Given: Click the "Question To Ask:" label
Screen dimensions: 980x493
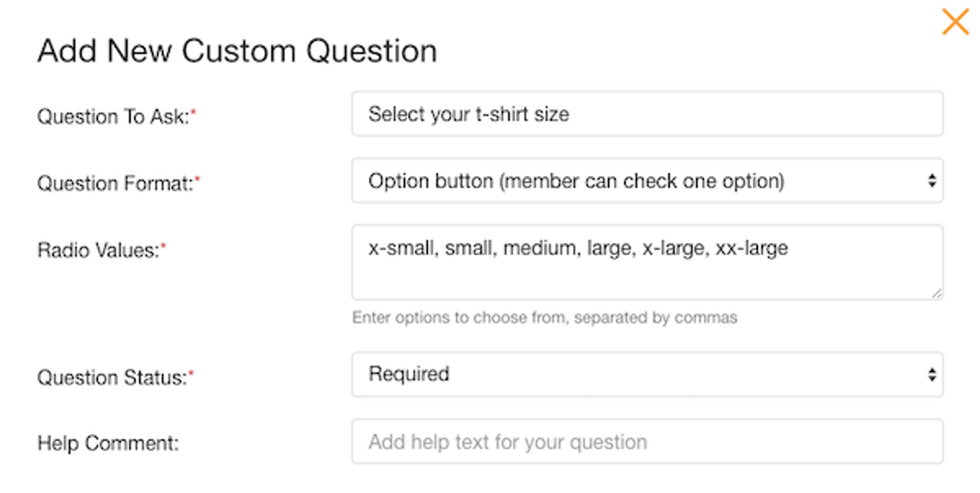Looking at the screenshot, I should 113,116.
